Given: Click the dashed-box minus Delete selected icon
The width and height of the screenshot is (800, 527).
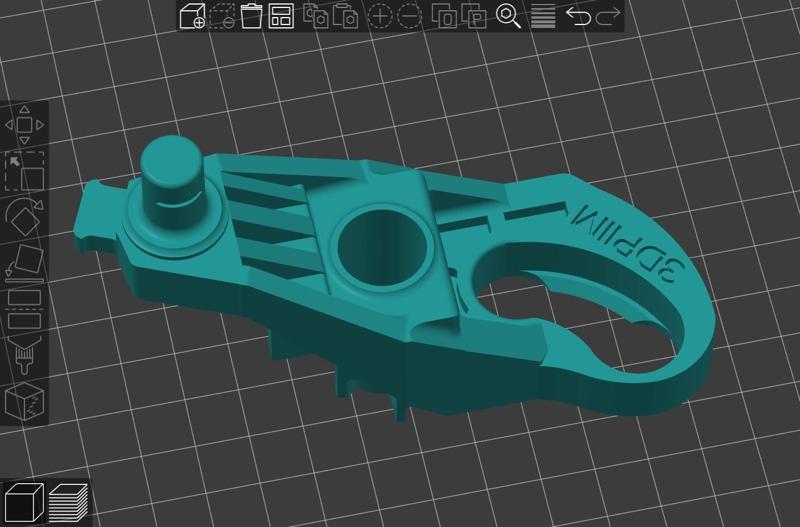Looking at the screenshot, I should [222, 16].
